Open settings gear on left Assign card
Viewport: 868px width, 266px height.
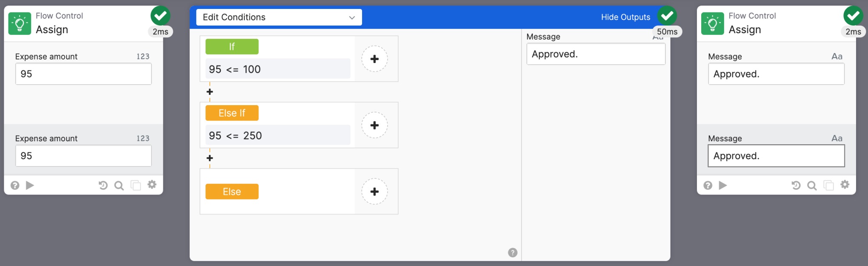(152, 185)
